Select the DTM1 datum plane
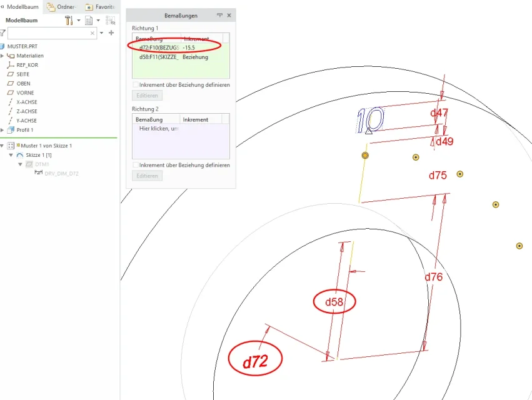The image size is (532, 400). click(x=42, y=164)
